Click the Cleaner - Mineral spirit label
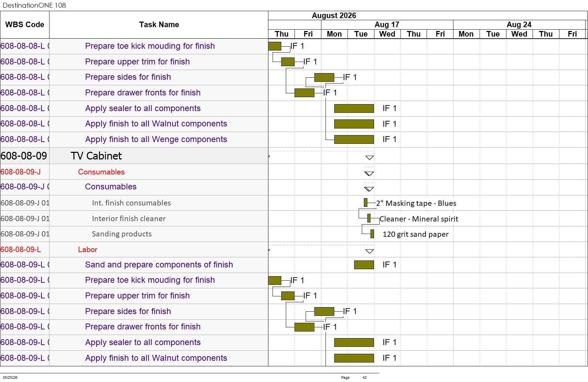588x382 pixels. click(x=419, y=219)
